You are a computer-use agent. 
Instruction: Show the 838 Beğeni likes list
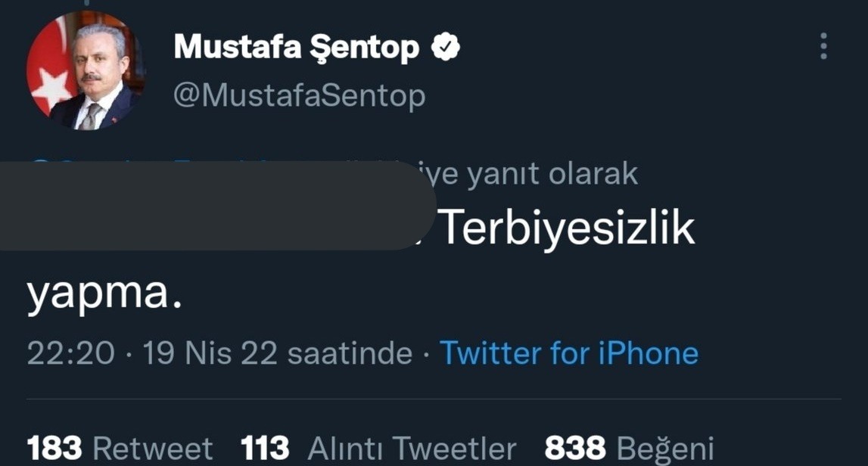[x=629, y=448]
